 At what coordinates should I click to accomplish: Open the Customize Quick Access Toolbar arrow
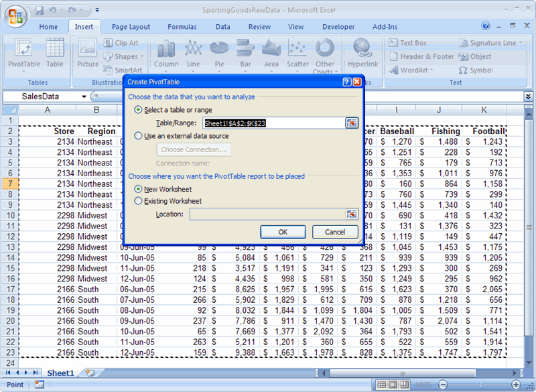(x=97, y=11)
